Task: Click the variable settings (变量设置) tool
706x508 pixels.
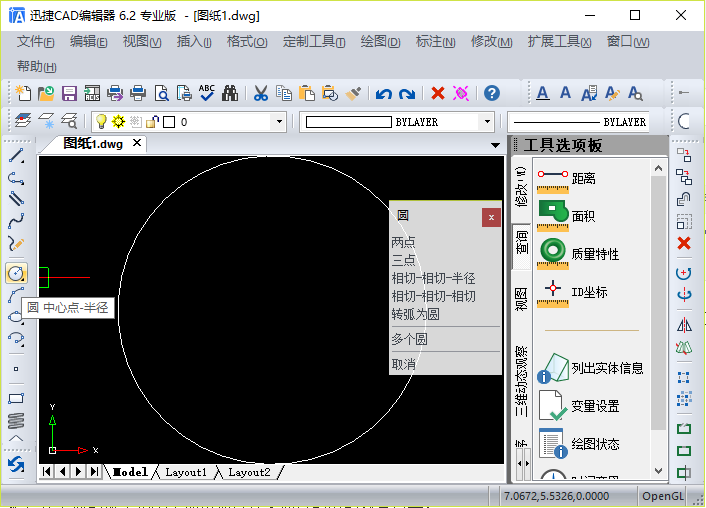Action: click(578, 406)
